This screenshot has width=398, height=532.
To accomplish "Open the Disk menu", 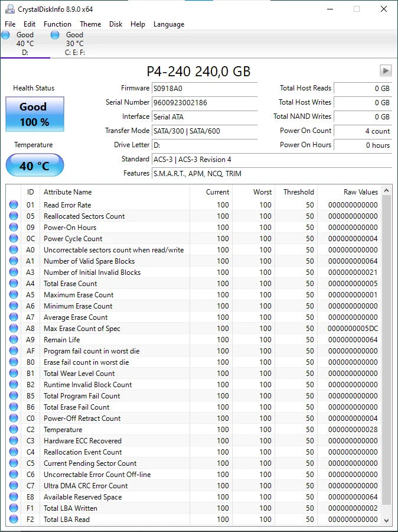I will pyautogui.click(x=116, y=24).
